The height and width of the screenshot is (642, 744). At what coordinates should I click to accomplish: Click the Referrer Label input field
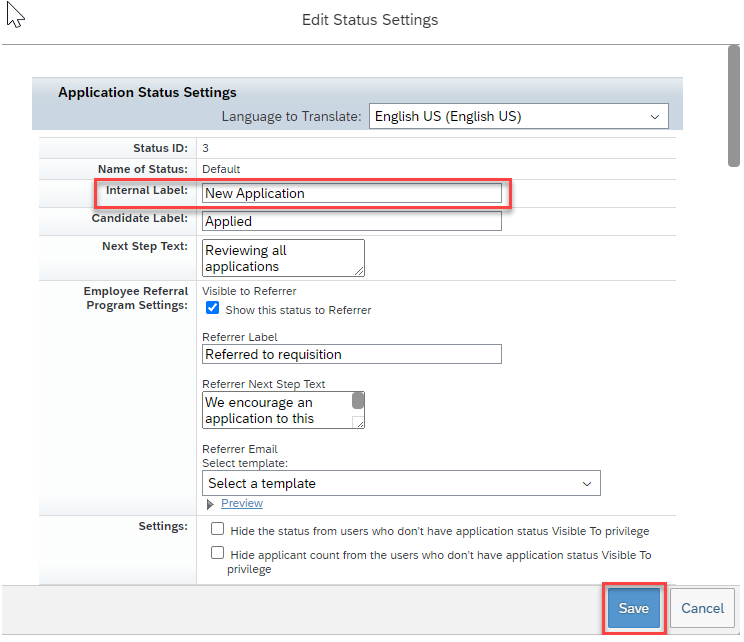pyautogui.click(x=352, y=354)
